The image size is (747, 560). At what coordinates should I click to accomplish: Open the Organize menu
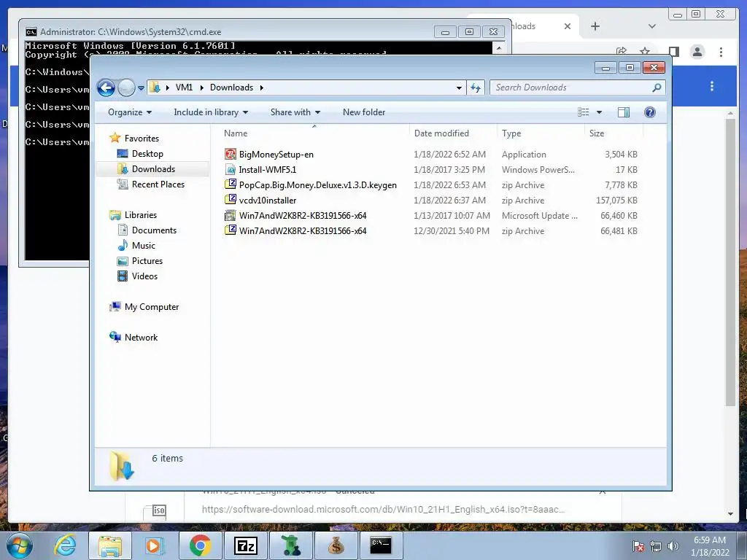coord(130,112)
